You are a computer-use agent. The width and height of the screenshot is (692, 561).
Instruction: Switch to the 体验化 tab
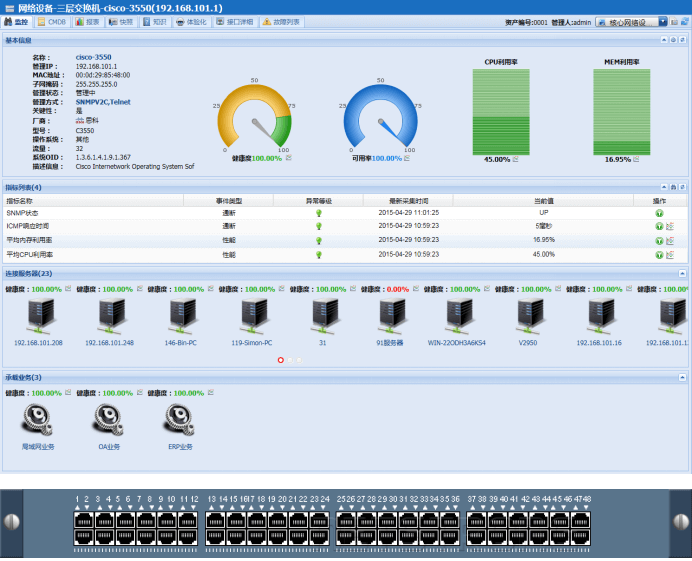[191, 22]
